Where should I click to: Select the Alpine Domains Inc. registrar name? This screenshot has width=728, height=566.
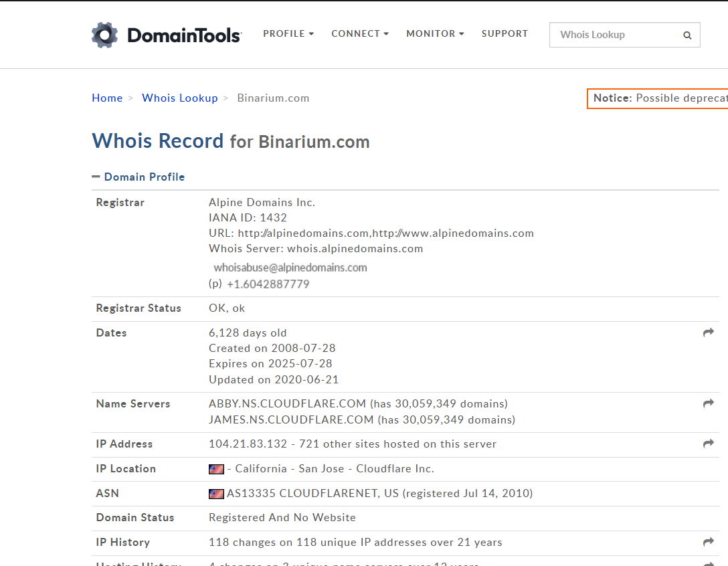coord(262,203)
